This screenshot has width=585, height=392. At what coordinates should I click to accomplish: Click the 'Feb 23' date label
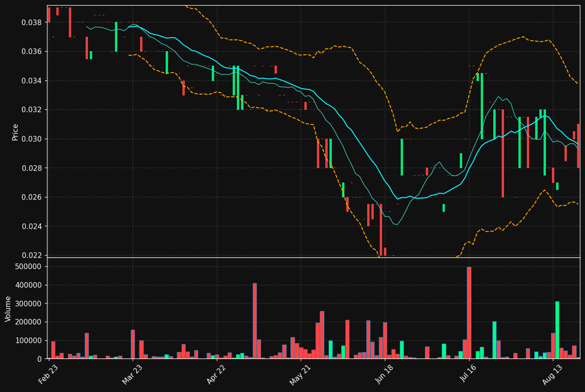click(x=48, y=374)
